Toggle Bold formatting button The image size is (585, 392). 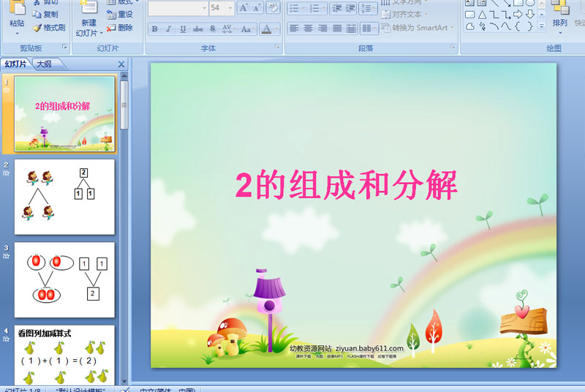pos(154,29)
